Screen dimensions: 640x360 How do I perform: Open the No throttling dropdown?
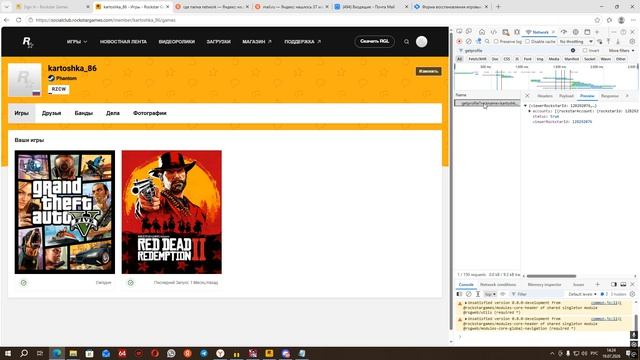[x=576, y=41]
